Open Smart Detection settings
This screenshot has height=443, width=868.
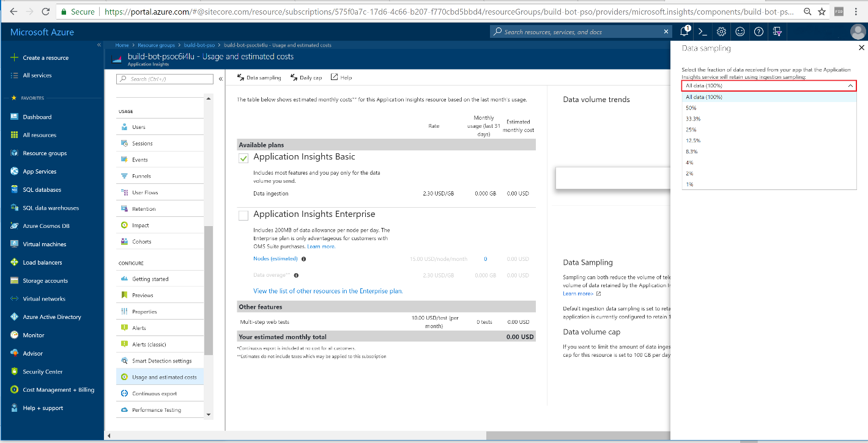[160, 361]
